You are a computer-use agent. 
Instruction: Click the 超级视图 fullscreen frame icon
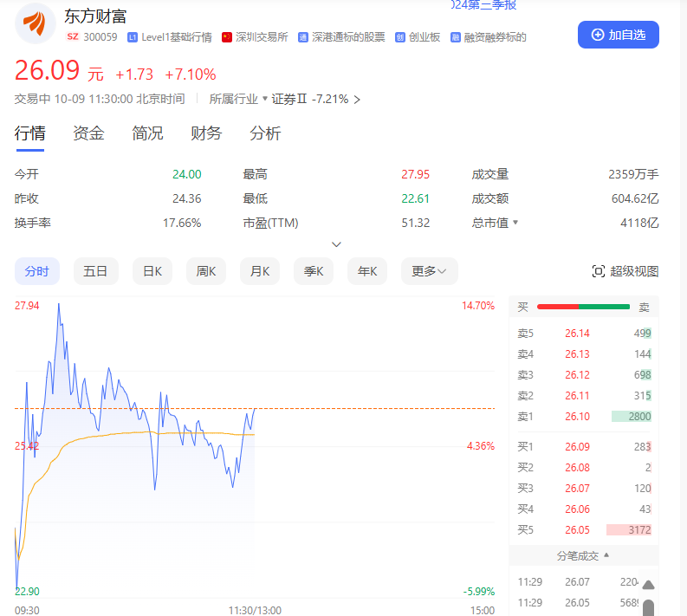[598, 272]
